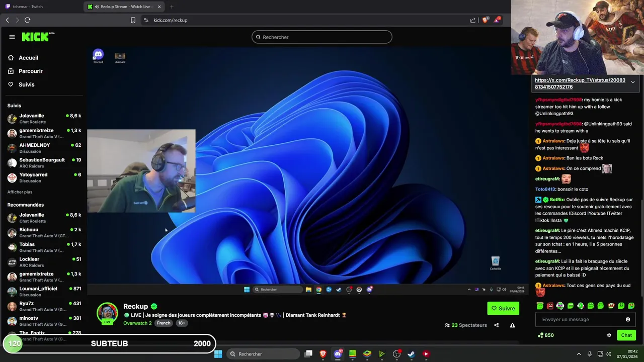Click the 18+ tag

click(182, 323)
